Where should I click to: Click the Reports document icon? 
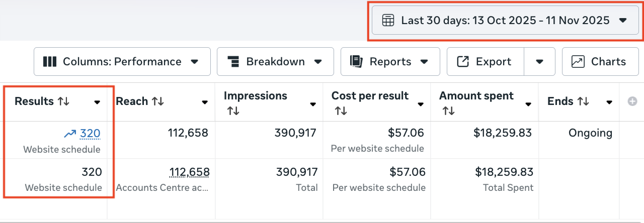[x=357, y=62]
